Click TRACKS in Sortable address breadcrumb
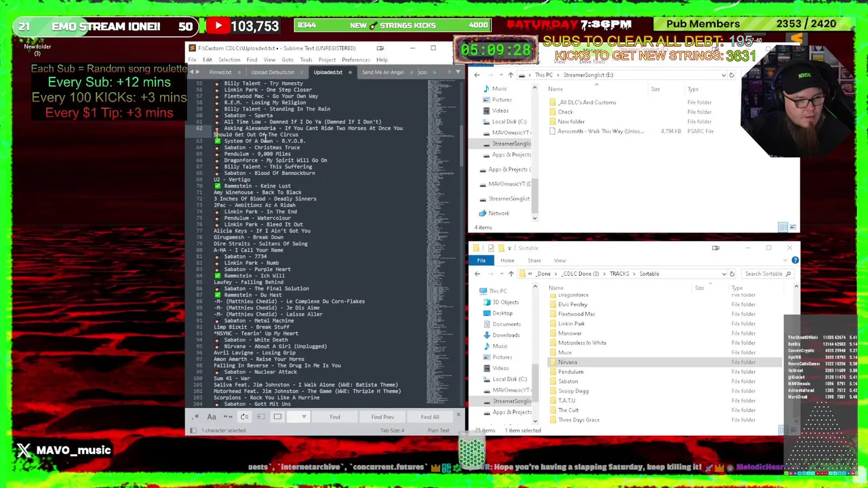The width and height of the screenshot is (868, 488). click(618, 274)
